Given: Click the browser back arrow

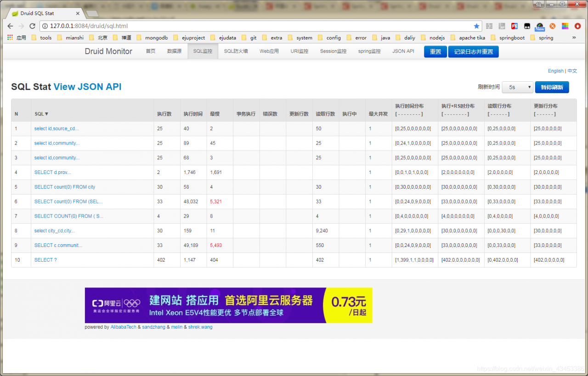Looking at the screenshot, I should 10,26.
